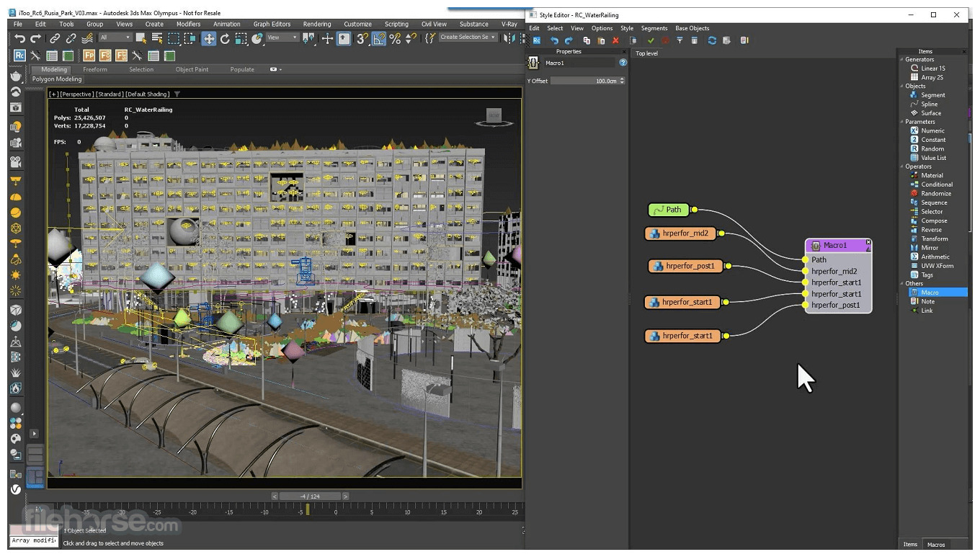Open Create Selection Set dropdown
The width and height of the screenshot is (980, 557).
[467, 37]
